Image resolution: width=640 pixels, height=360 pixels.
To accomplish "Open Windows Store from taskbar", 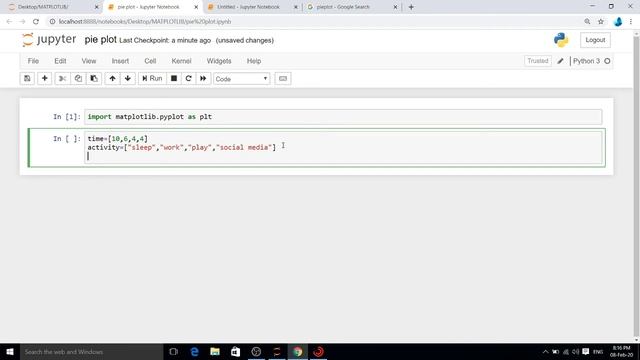I will (236, 351).
